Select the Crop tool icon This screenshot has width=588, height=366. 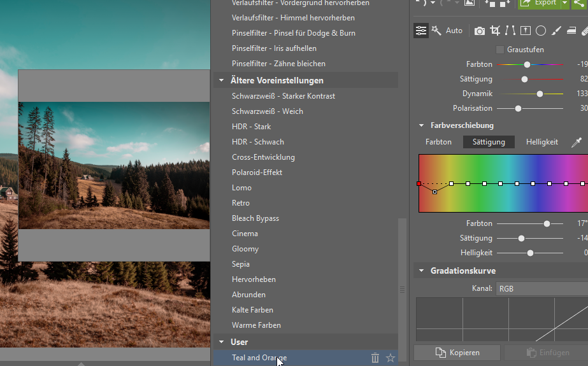tap(495, 31)
